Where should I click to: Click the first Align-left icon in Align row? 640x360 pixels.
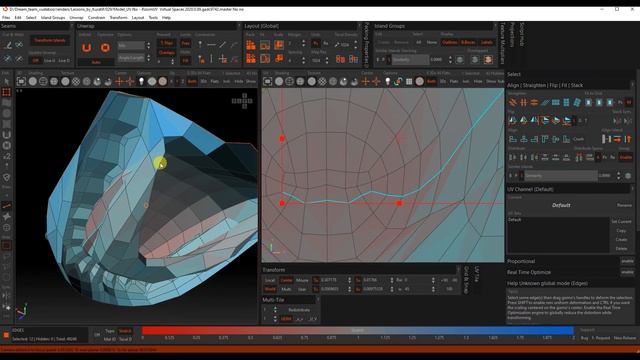tap(512, 139)
